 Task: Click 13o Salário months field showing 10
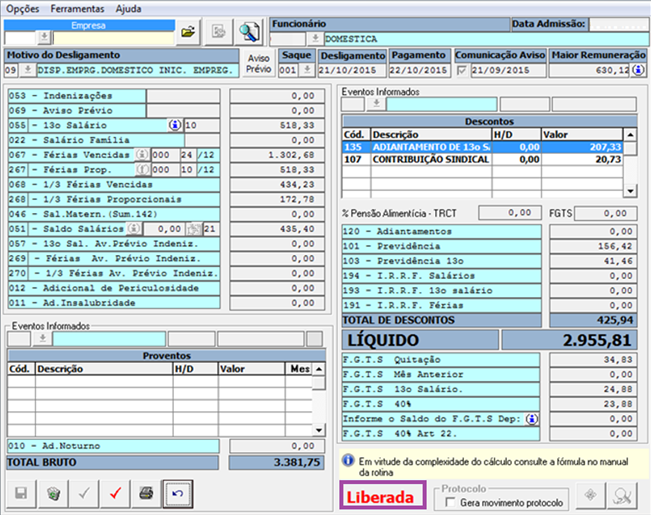(202, 125)
